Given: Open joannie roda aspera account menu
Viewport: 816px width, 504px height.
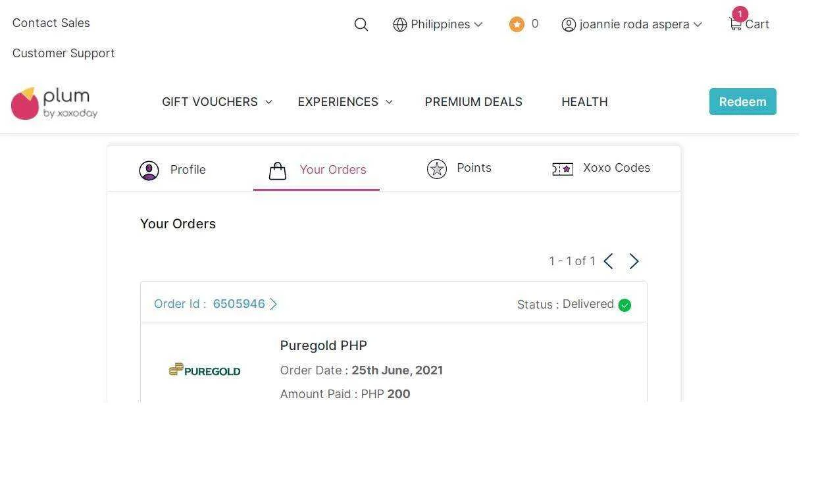Looking at the screenshot, I should tap(632, 24).
